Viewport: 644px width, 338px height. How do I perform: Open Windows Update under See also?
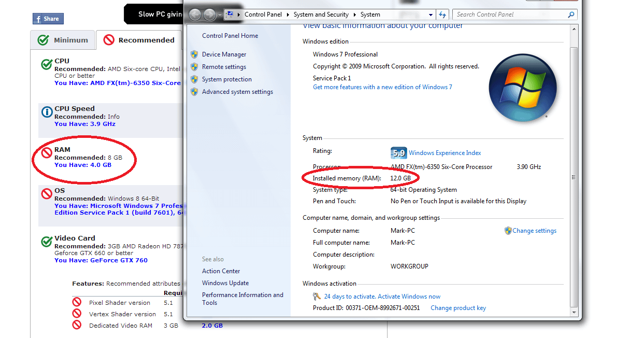point(225,283)
